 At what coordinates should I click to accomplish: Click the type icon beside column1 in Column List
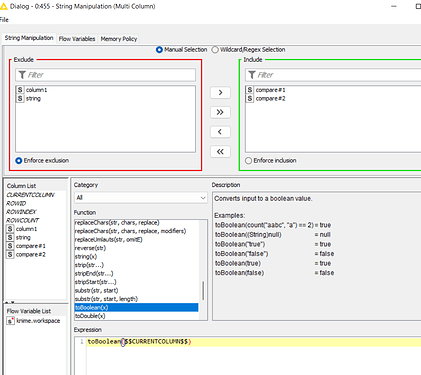tap(10, 229)
